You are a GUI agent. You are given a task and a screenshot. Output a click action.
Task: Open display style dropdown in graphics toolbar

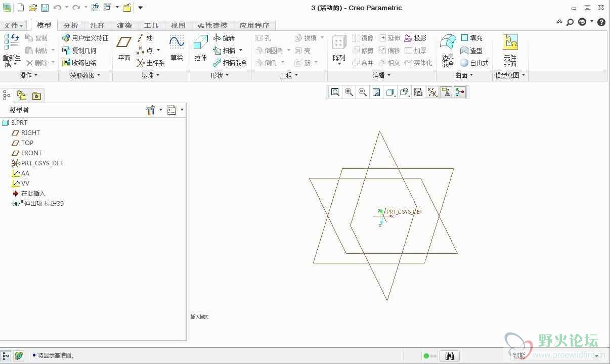390,92
